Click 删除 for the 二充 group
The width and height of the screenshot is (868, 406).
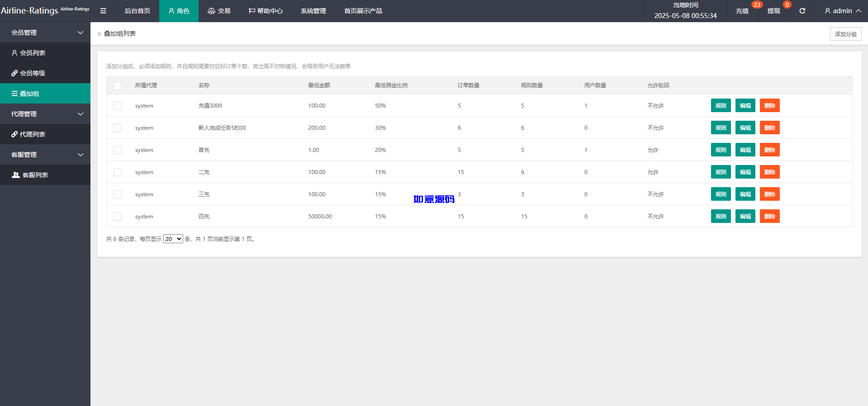tap(770, 172)
